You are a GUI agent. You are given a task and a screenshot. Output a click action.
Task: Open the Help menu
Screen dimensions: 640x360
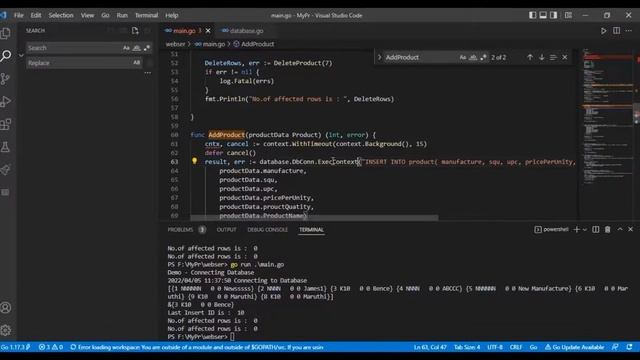pyautogui.click(x=172, y=15)
